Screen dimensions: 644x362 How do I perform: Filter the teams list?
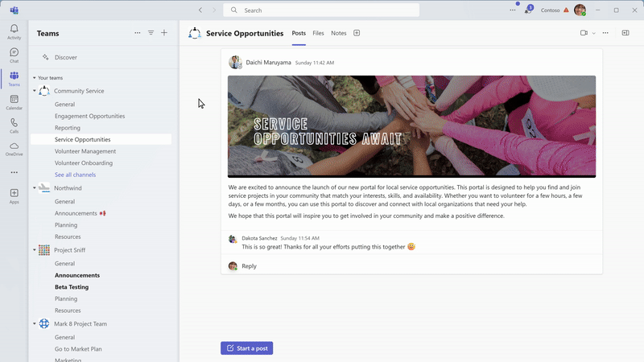point(151,33)
